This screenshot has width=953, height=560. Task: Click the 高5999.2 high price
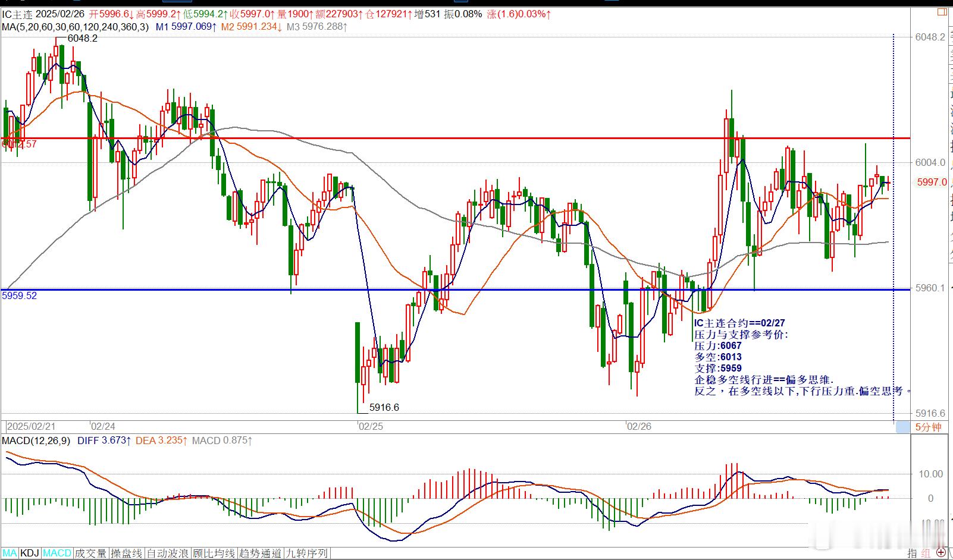[x=159, y=14]
